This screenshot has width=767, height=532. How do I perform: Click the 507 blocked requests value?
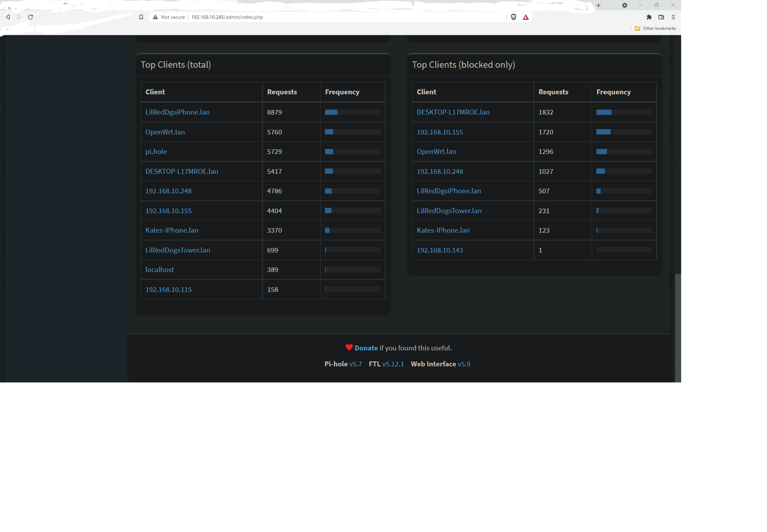[x=544, y=191]
